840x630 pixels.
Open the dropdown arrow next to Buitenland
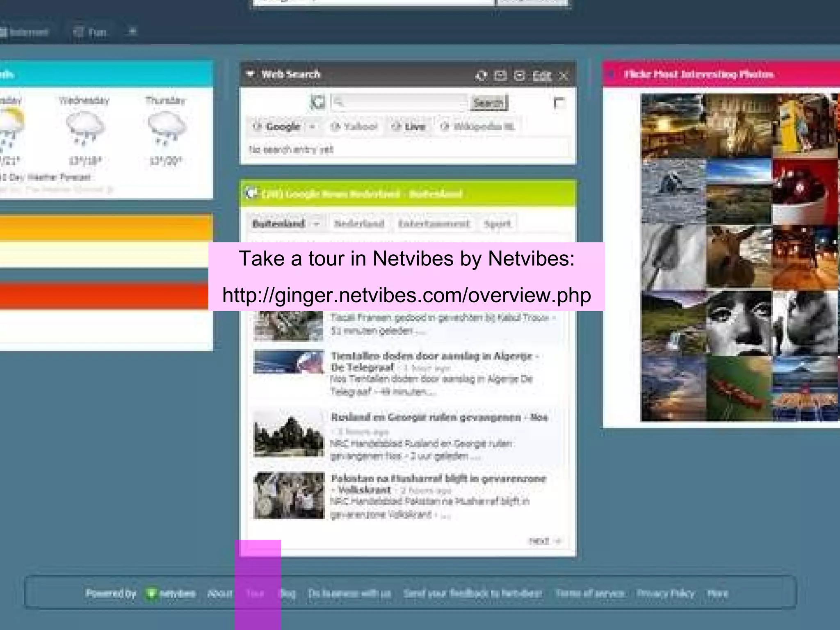click(x=316, y=224)
